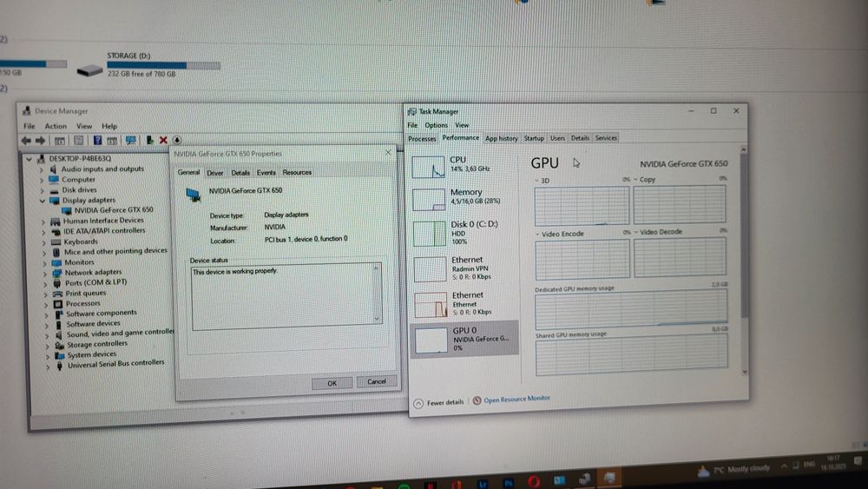This screenshot has width=868, height=489.
Task: Click the Device status box scroll-down arrow
Action: click(377, 319)
